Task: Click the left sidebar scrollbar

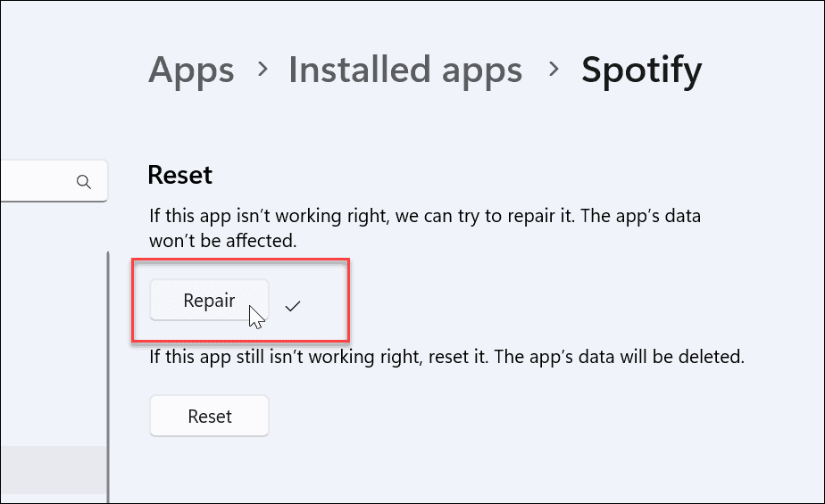Action: pos(108,375)
